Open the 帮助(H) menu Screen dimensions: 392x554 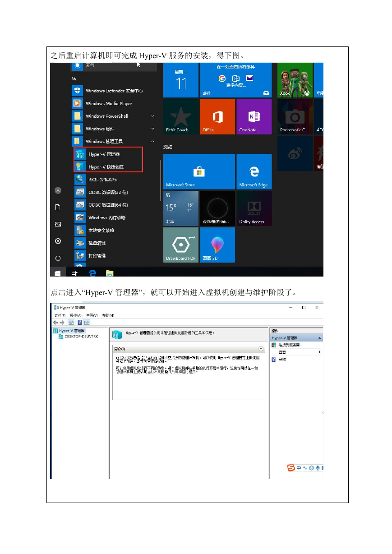coord(108,315)
